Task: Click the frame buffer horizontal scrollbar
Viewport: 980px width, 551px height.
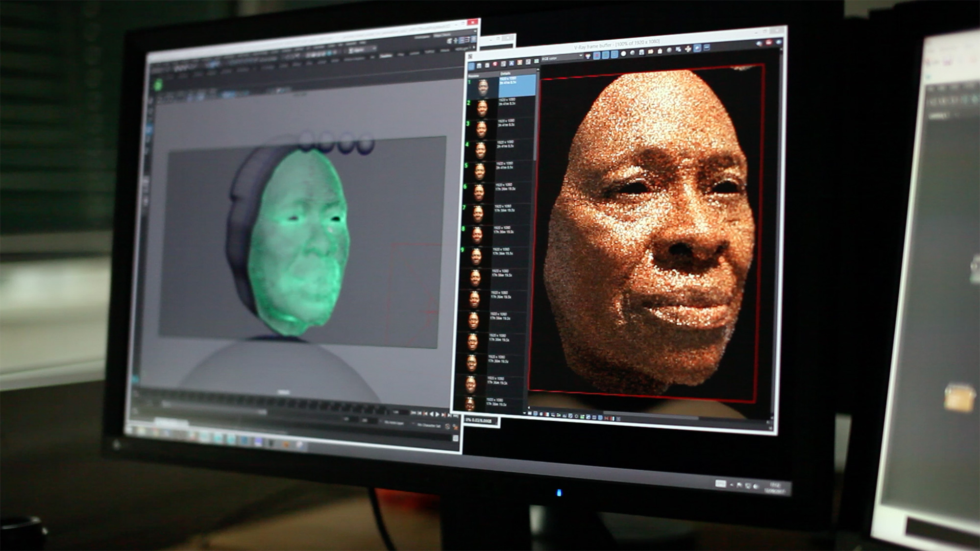Action: pyautogui.click(x=652, y=416)
